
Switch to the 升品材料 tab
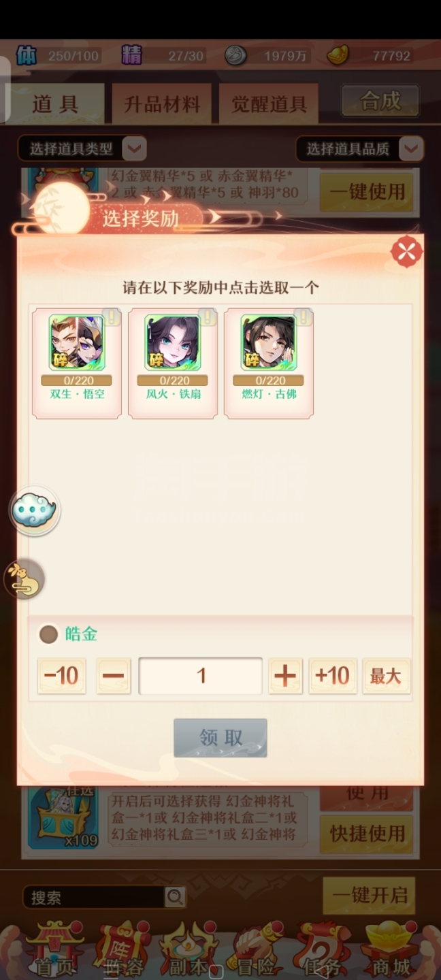tap(162, 104)
